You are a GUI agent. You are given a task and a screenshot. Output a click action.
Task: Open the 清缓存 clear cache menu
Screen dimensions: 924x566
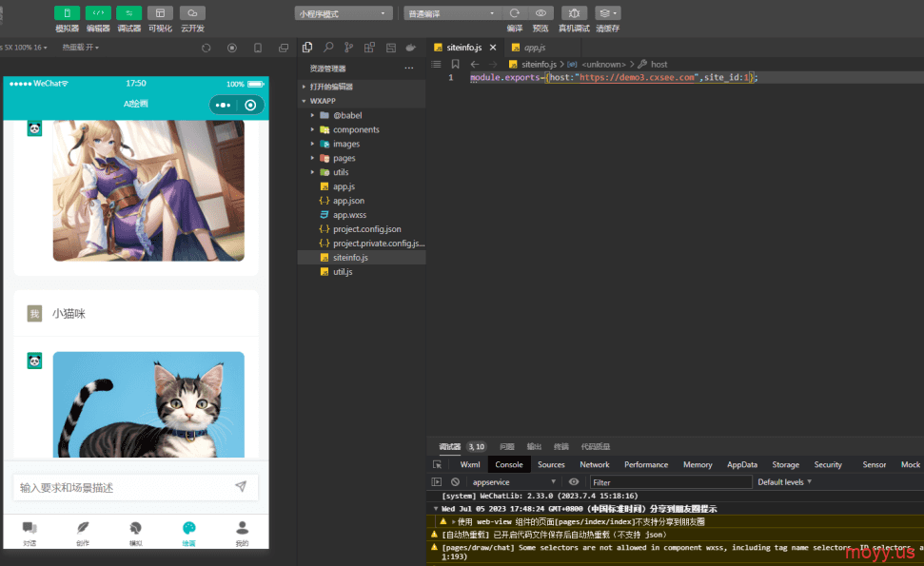point(607,13)
